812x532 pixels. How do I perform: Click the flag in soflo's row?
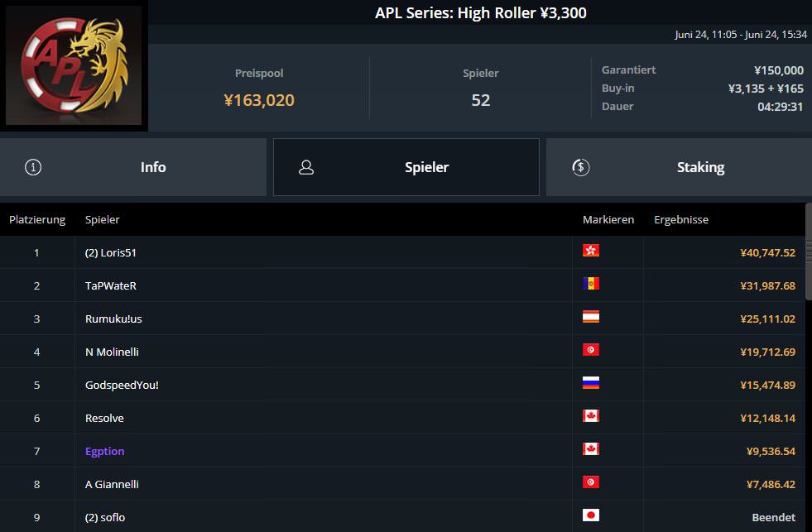pos(591,515)
